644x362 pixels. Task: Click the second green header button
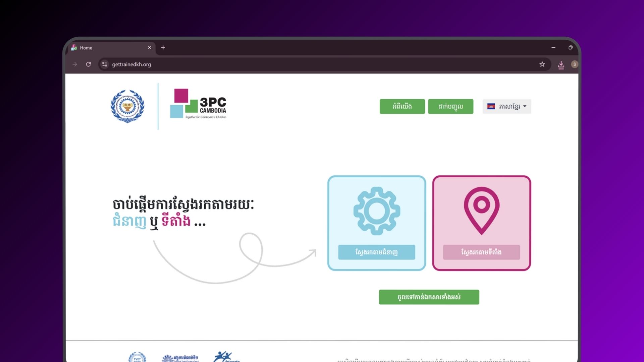(x=450, y=107)
